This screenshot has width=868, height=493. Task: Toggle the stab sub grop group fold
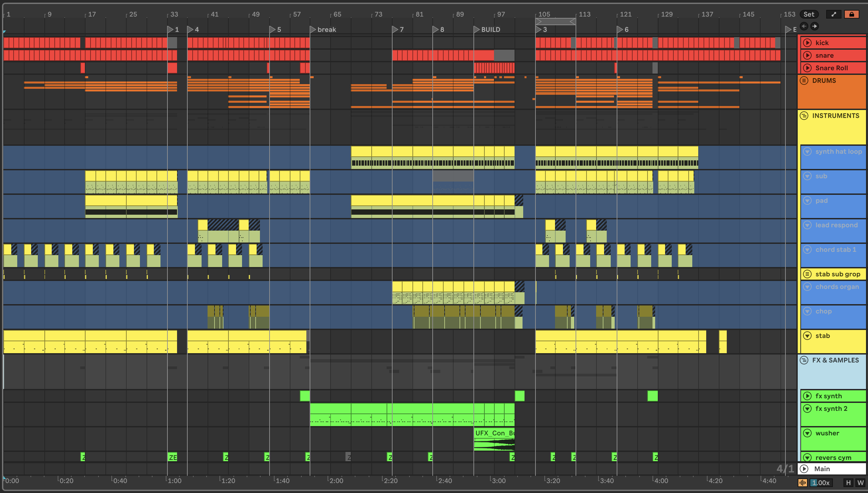point(807,274)
